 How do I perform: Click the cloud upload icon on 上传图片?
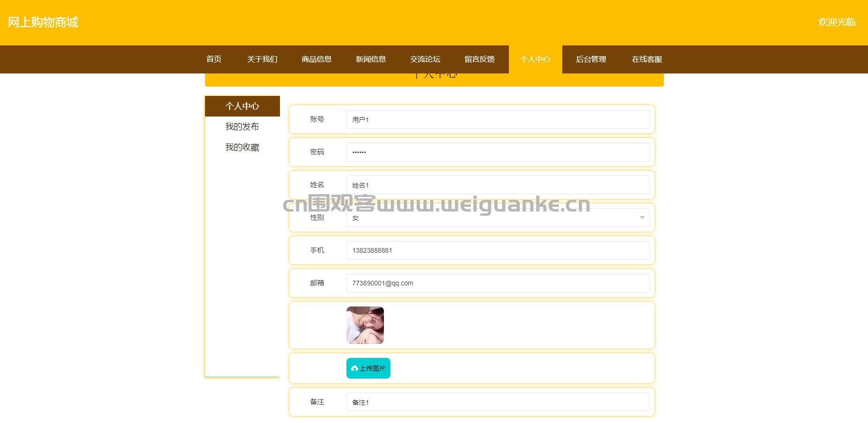click(354, 369)
